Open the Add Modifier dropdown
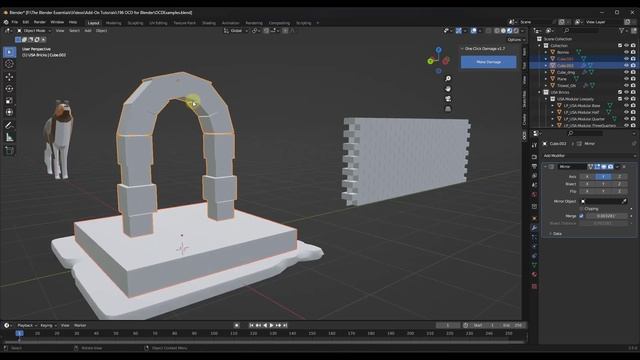The image size is (640, 360). [589, 156]
